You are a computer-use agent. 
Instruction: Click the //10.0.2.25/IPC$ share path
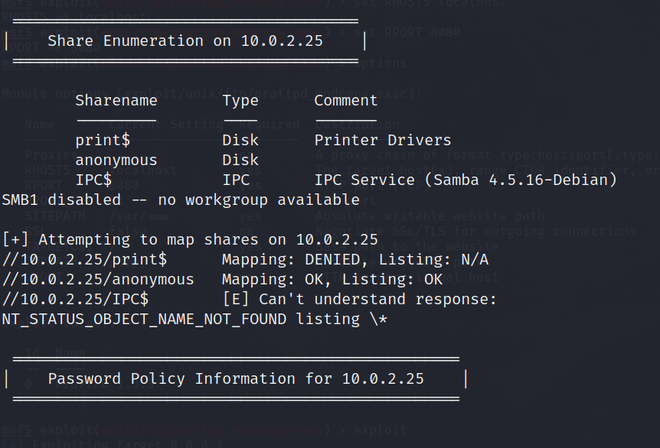(75, 299)
